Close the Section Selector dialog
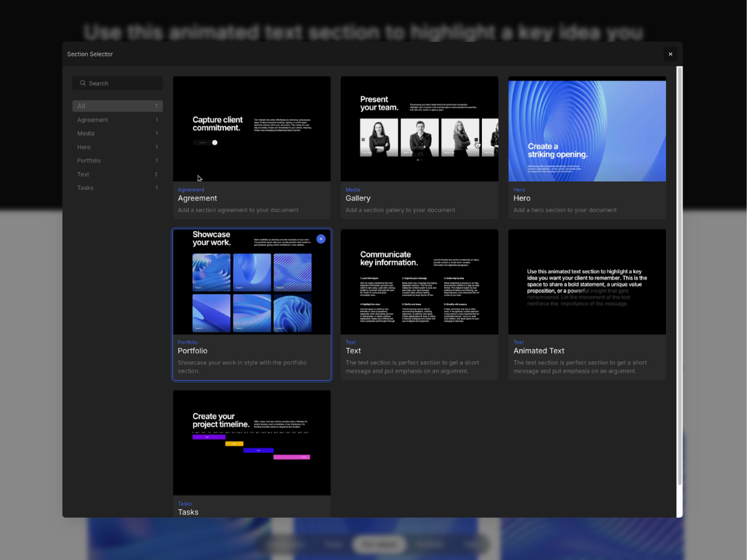Viewport: 747px width, 560px height. coord(670,54)
